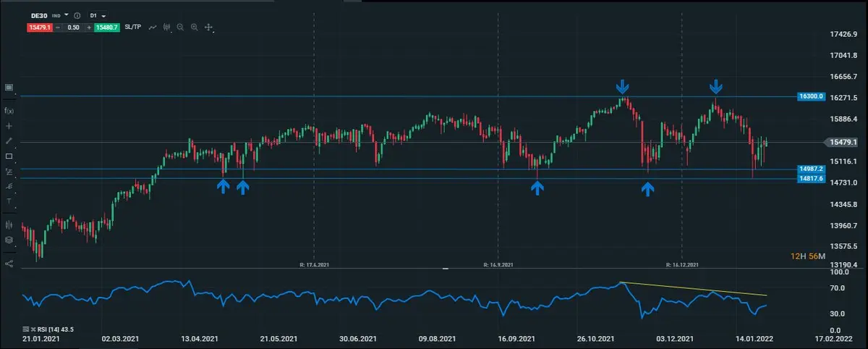Select the crosshair cursor tool
The image size is (868, 349).
pyautogui.click(x=9, y=125)
